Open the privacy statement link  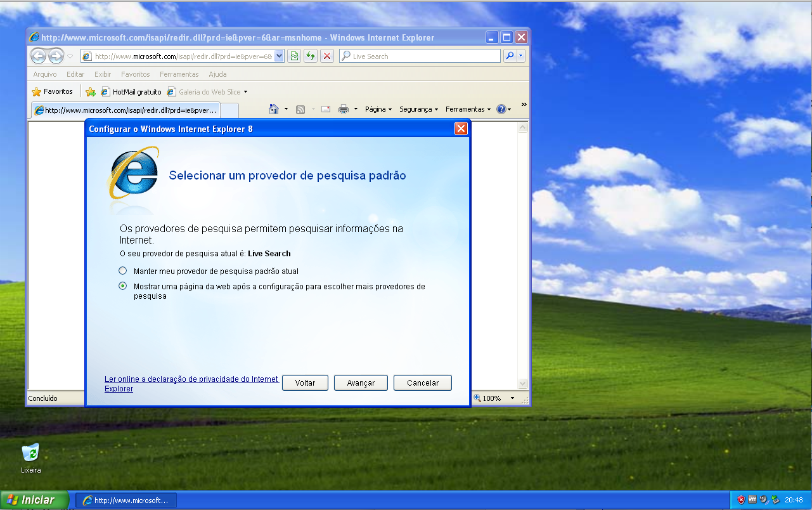191,379
